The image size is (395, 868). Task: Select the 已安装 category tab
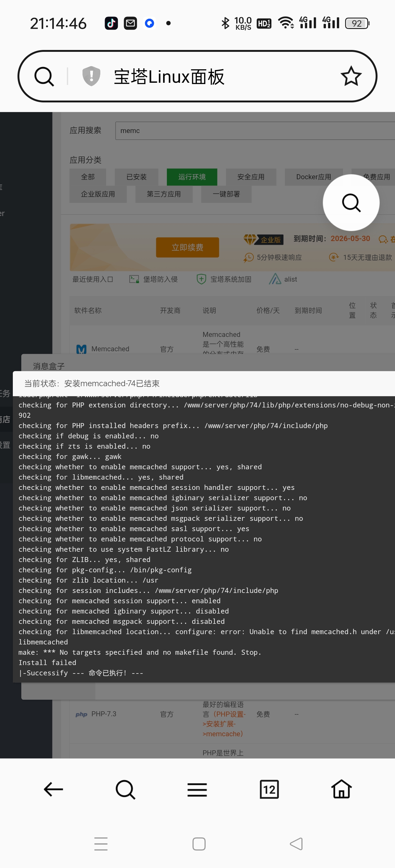[x=137, y=177]
